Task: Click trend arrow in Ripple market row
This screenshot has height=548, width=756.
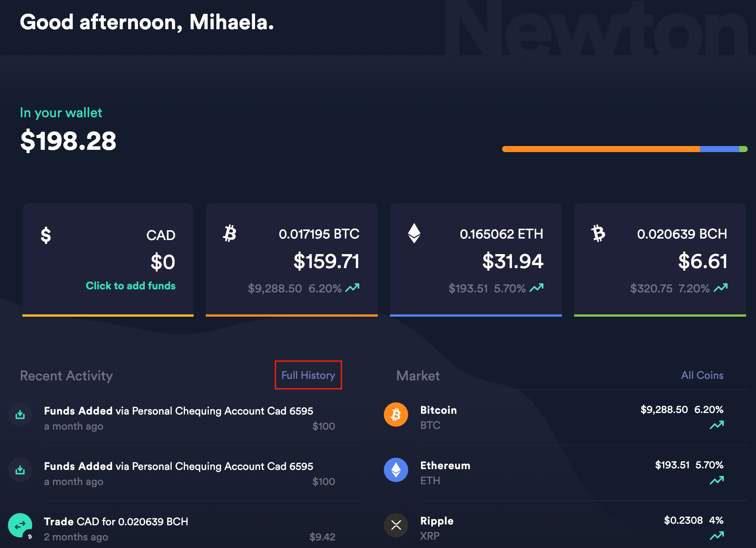Action: tap(717, 536)
